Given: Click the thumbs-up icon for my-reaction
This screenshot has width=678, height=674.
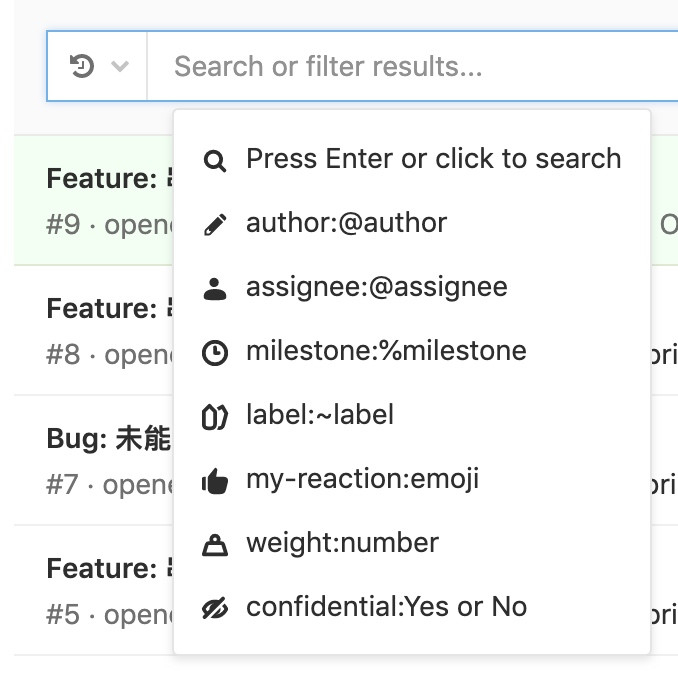Looking at the screenshot, I should [214, 481].
